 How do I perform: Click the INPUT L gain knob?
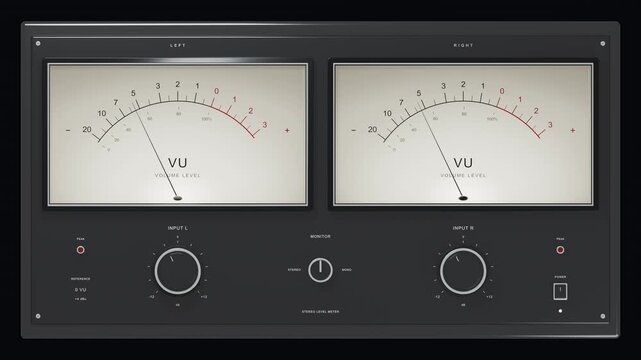pos(177,271)
